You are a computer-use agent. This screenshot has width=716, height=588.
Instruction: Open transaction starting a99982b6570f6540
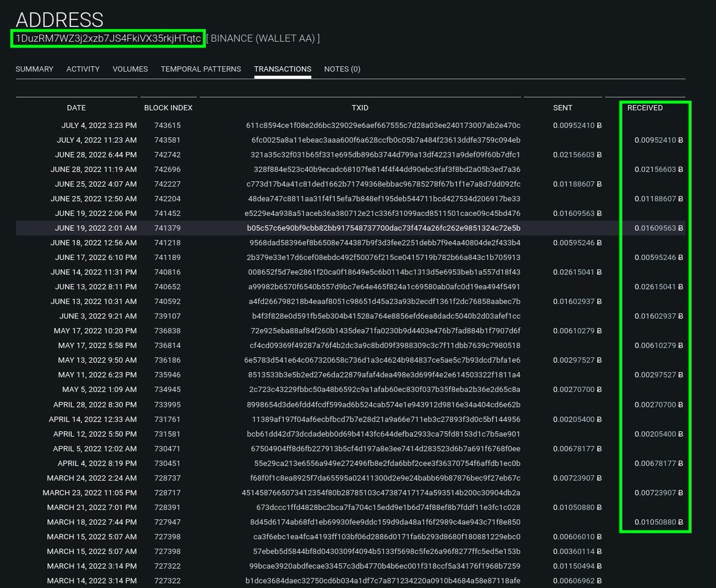384,286
